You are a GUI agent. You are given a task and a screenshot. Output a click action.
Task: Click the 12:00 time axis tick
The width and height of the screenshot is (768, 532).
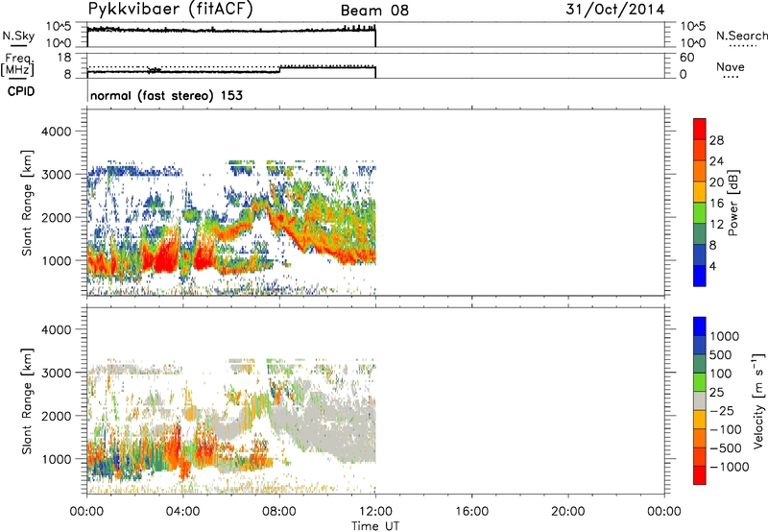pyautogui.click(x=375, y=512)
